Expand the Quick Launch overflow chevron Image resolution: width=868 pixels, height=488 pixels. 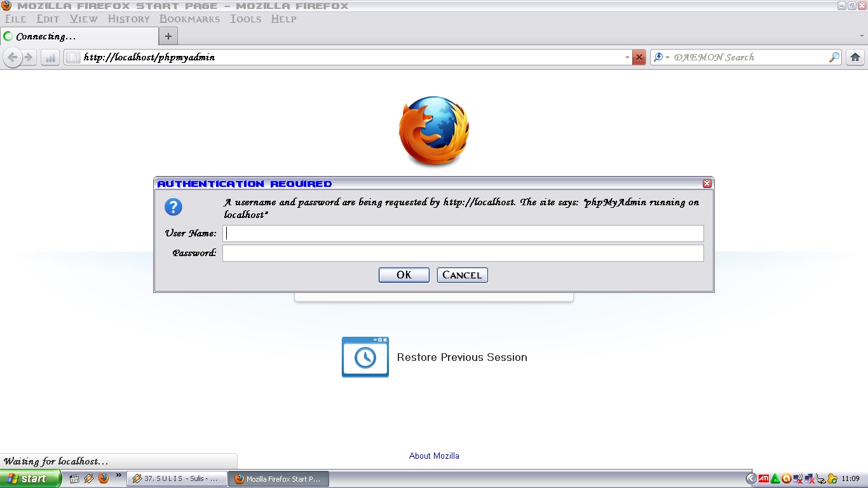coord(118,476)
